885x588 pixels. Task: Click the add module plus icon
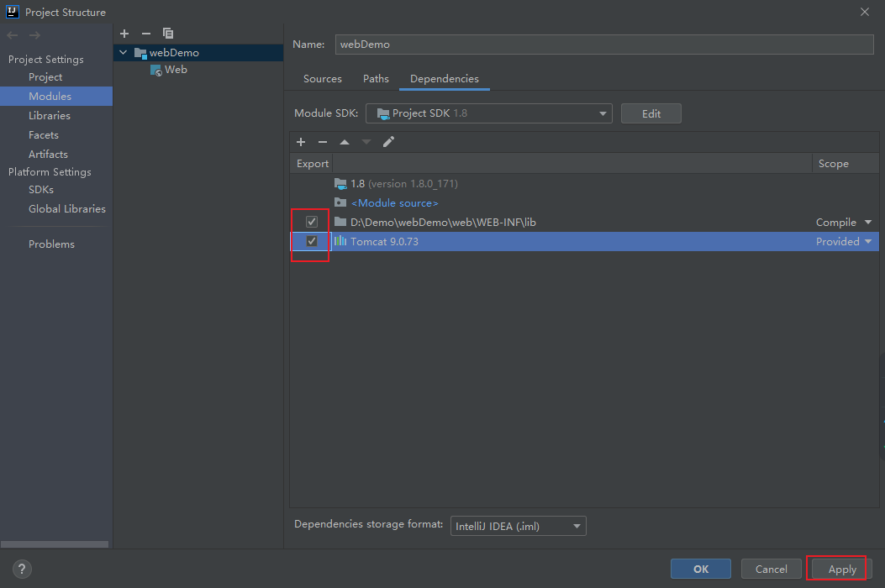(124, 34)
